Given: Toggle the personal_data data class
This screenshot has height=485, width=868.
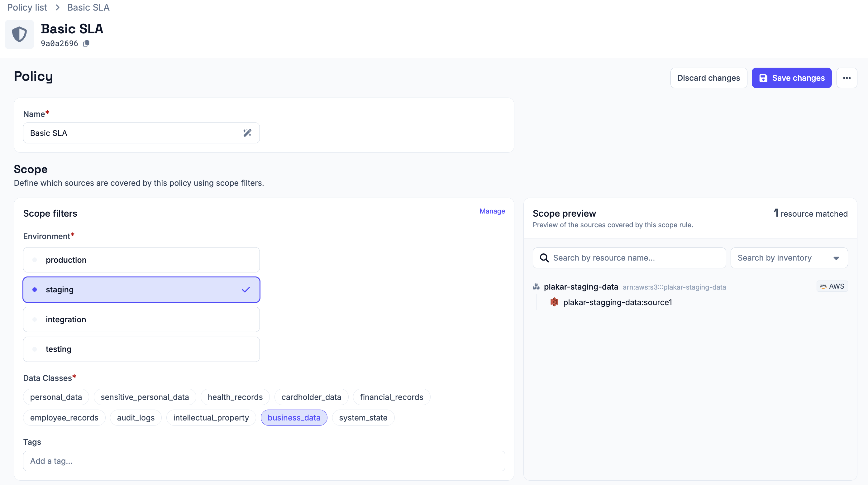Looking at the screenshot, I should (x=56, y=397).
